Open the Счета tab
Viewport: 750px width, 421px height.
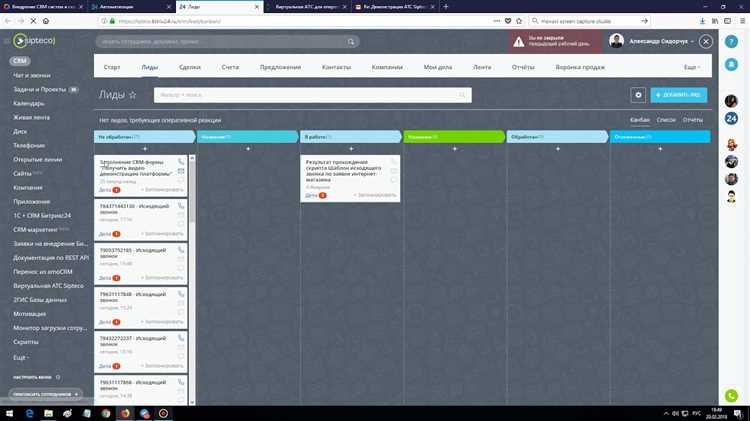click(x=230, y=67)
